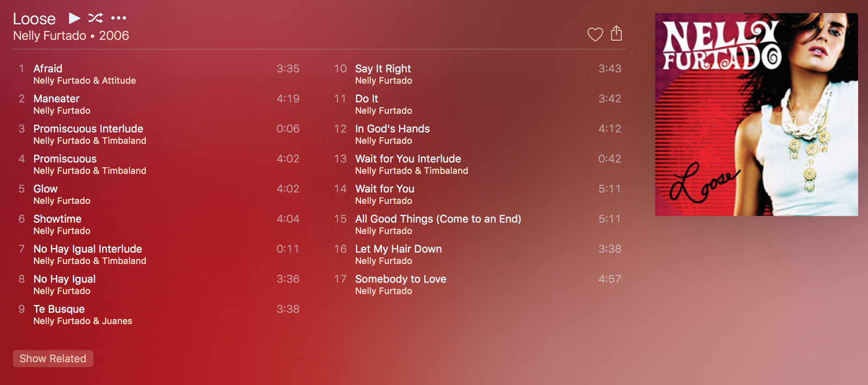Image resolution: width=868 pixels, height=385 pixels.
Task: Select All Good Things (Come to an End)
Action: click(x=477, y=224)
